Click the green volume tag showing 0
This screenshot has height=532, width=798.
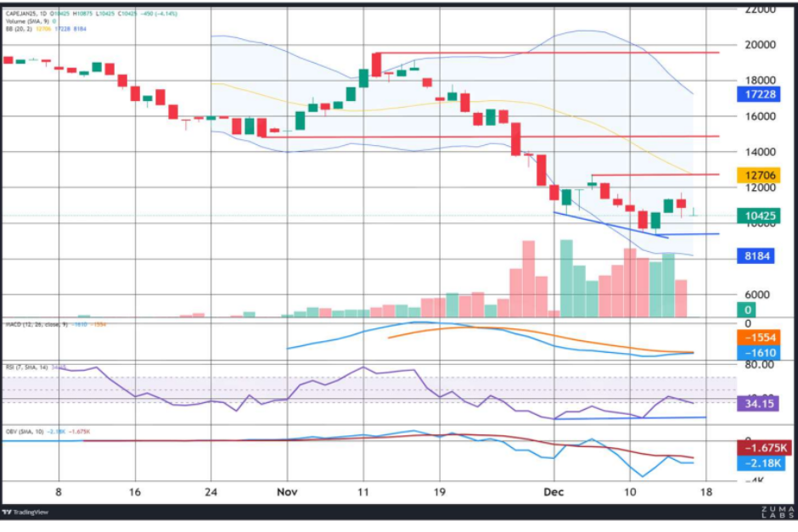point(746,310)
